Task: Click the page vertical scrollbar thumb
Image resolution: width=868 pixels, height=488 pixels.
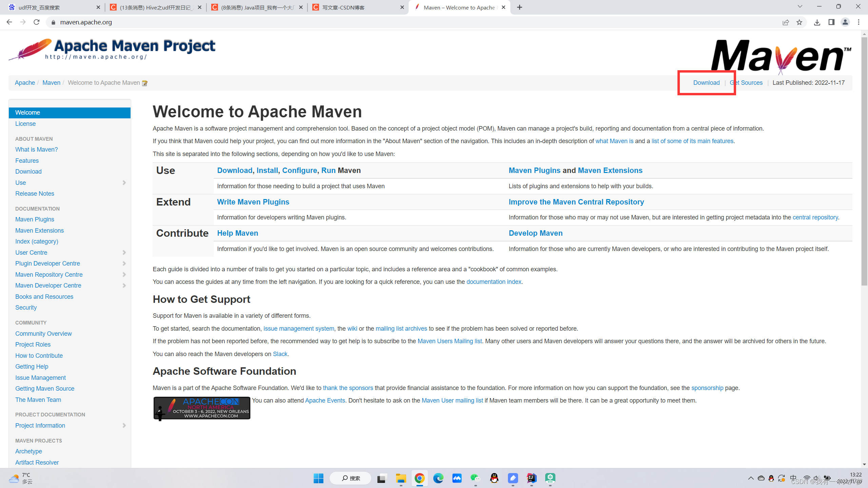Action: click(x=864, y=161)
